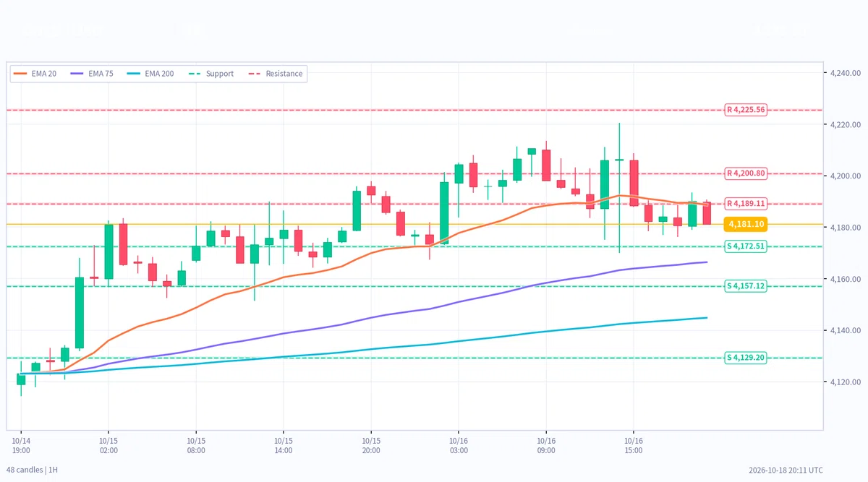Screen dimensions: 868x482
Task: Select the R 4,189.11 resistance label
Action: [746, 204]
